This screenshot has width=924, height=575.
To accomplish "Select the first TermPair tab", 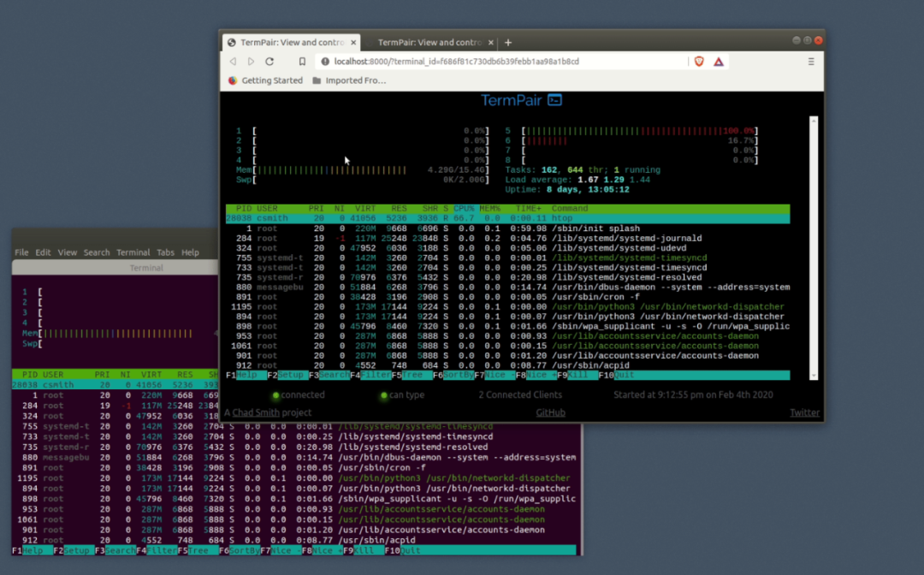I will (x=292, y=43).
